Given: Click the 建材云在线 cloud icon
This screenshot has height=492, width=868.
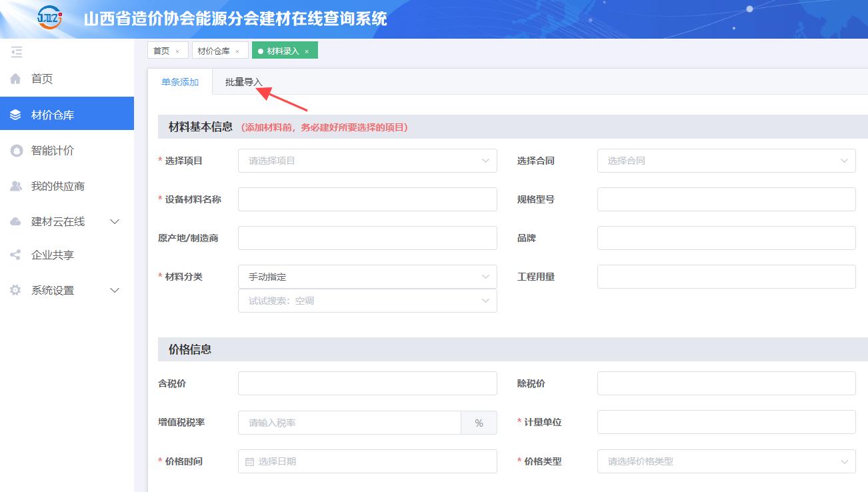Looking at the screenshot, I should (16, 222).
